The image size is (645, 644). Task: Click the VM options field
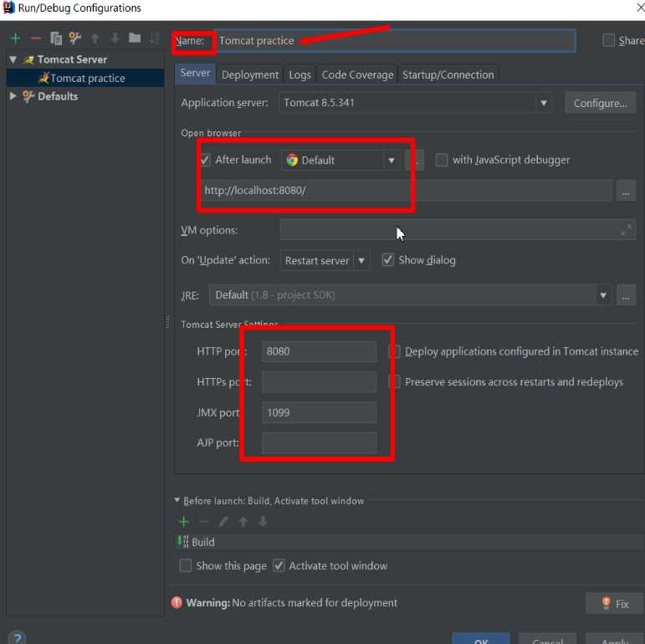point(458,229)
